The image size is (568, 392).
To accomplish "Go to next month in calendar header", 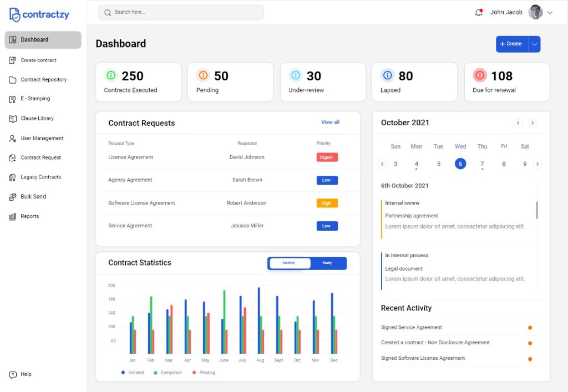I will [532, 123].
